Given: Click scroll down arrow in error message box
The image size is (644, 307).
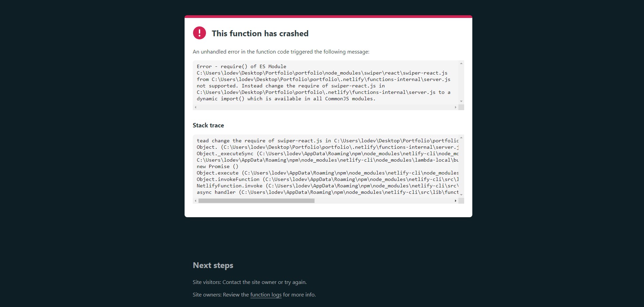Looking at the screenshot, I should [461, 101].
